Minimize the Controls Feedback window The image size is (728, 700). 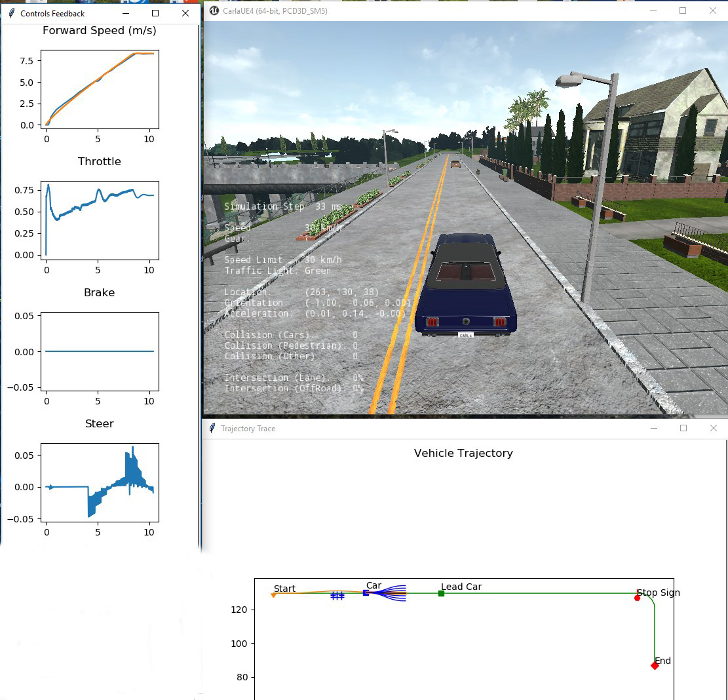tap(125, 13)
